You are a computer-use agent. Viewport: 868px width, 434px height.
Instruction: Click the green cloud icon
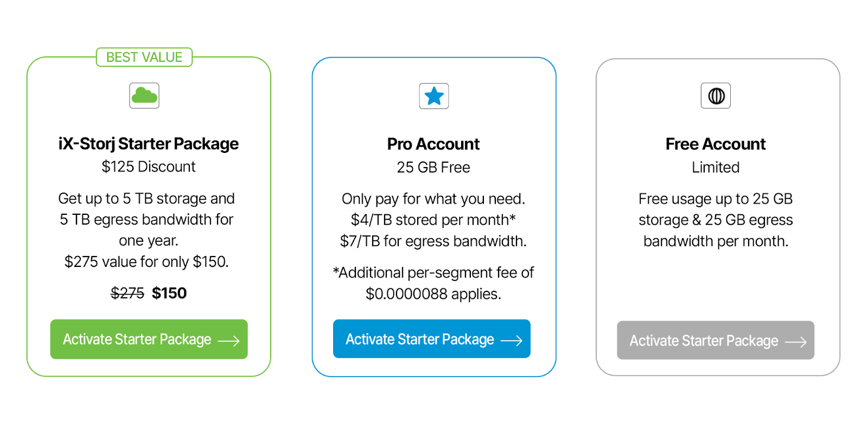[144, 95]
